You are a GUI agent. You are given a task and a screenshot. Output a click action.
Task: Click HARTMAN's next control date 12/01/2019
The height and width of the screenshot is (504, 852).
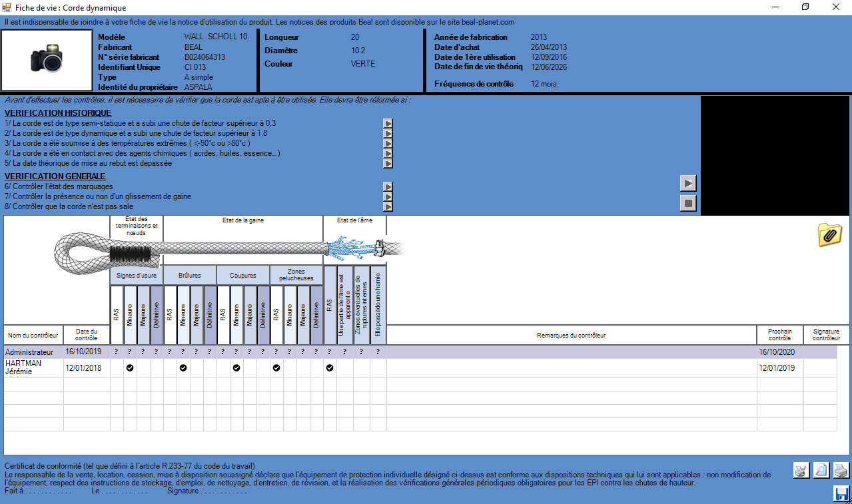pos(777,368)
